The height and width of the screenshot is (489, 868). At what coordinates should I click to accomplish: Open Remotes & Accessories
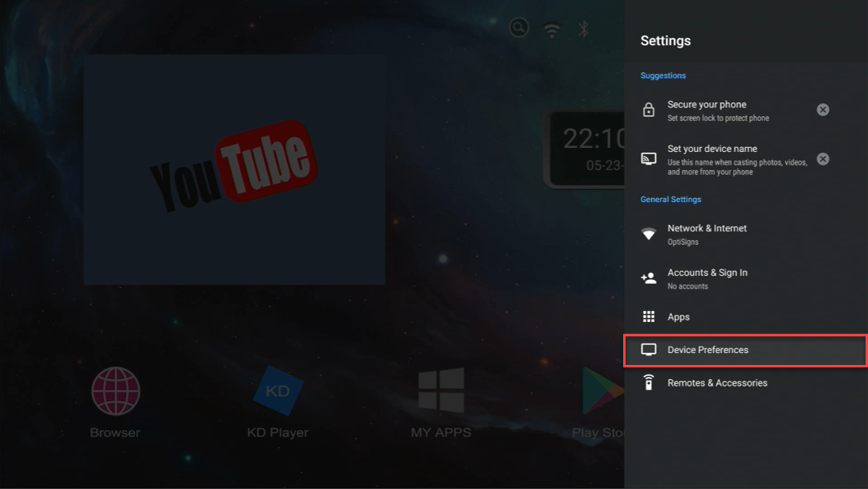[746, 382]
